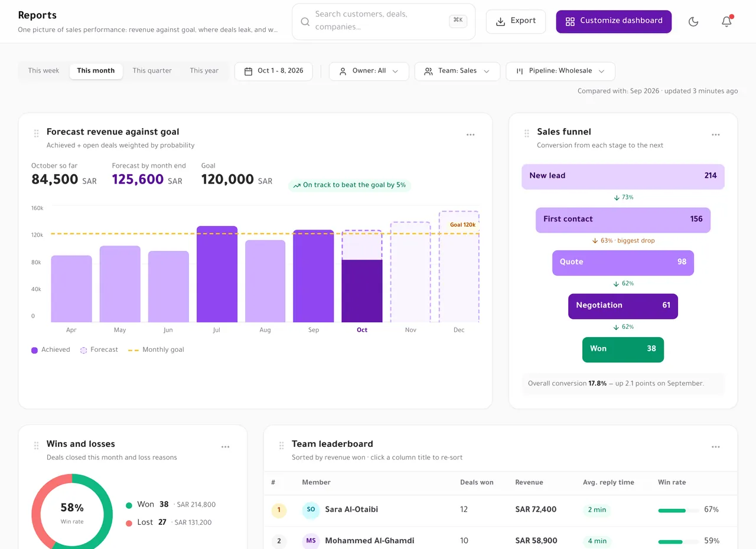This screenshot has width=756, height=549.
Task: Toggle Monthly goal legend series
Action: click(x=156, y=350)
